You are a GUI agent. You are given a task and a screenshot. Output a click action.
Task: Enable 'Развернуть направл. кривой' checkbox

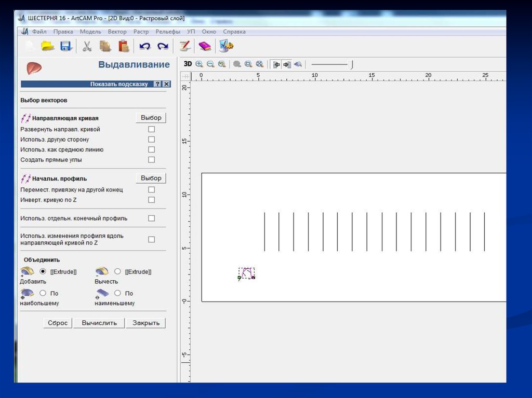coord(151,129)
